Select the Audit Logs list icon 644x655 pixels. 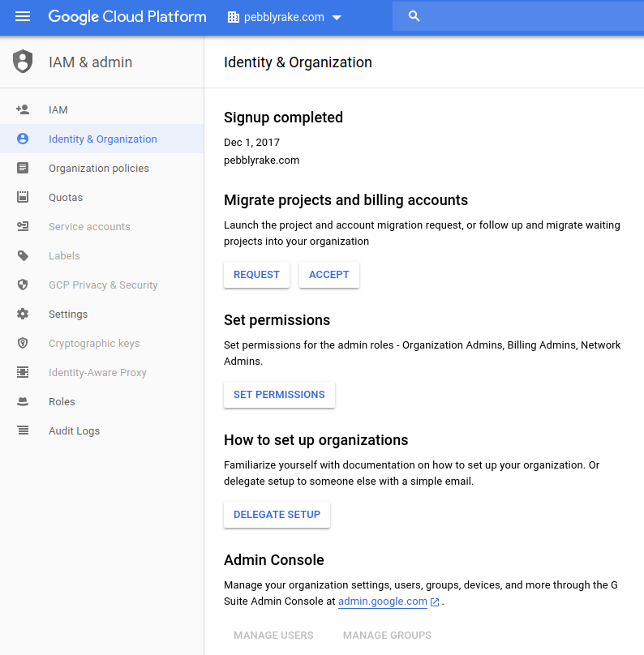(23, 430)
